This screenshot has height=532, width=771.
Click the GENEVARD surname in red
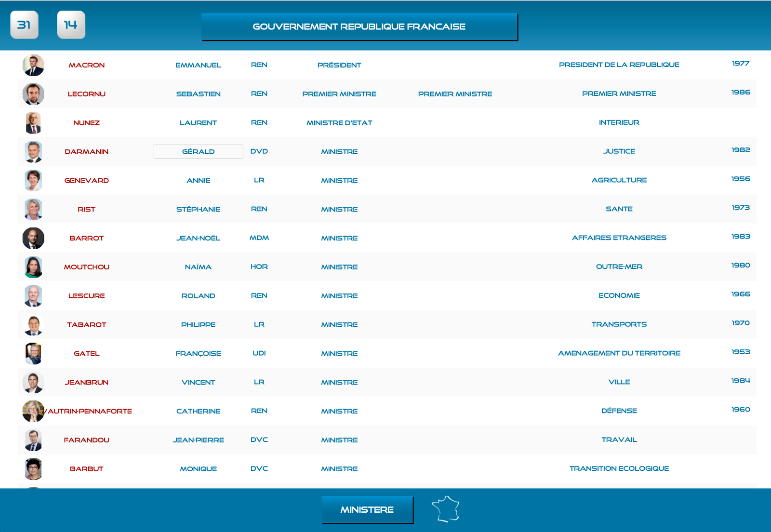(86, 180)
